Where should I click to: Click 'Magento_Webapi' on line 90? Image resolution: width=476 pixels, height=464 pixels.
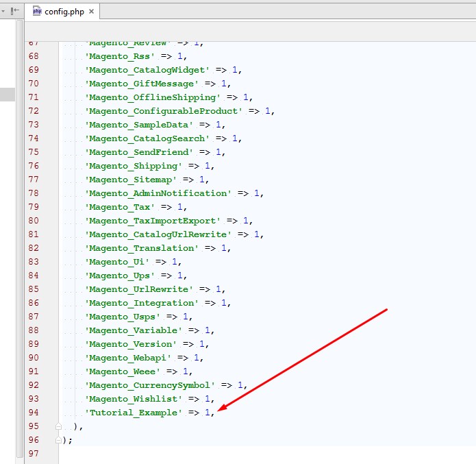pos(128,357)
